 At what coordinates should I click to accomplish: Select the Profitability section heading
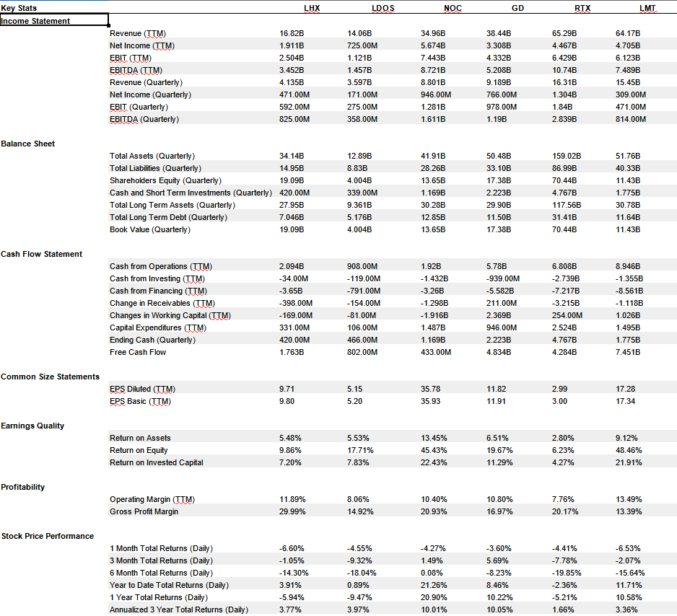click(x=22, y=487)
